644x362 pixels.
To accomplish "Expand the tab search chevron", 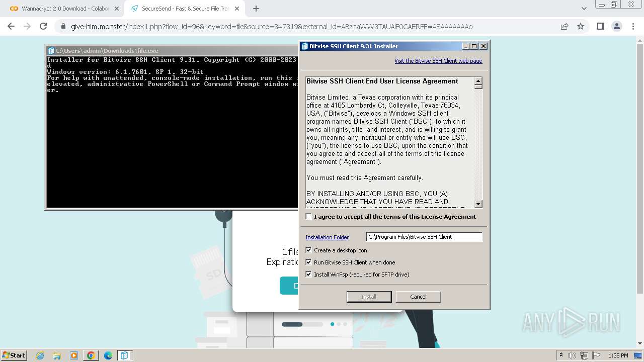I will click(584, 9).
